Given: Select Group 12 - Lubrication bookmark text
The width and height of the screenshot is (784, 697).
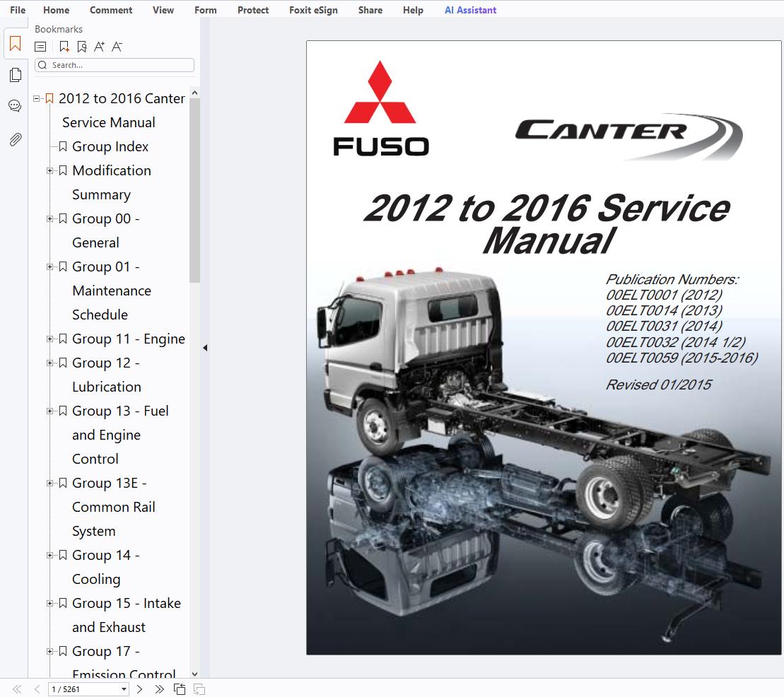Looking at the screenshot, I should [107, 375].
